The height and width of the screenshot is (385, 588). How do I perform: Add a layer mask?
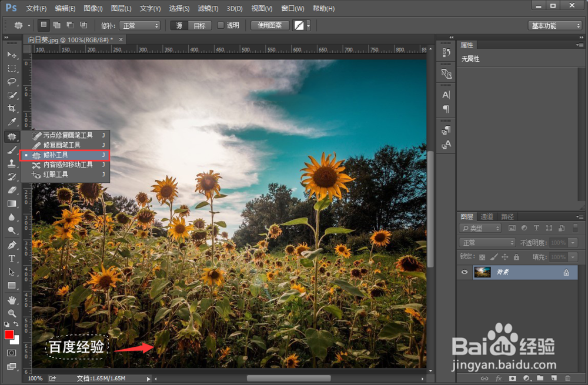coord(513,379)
